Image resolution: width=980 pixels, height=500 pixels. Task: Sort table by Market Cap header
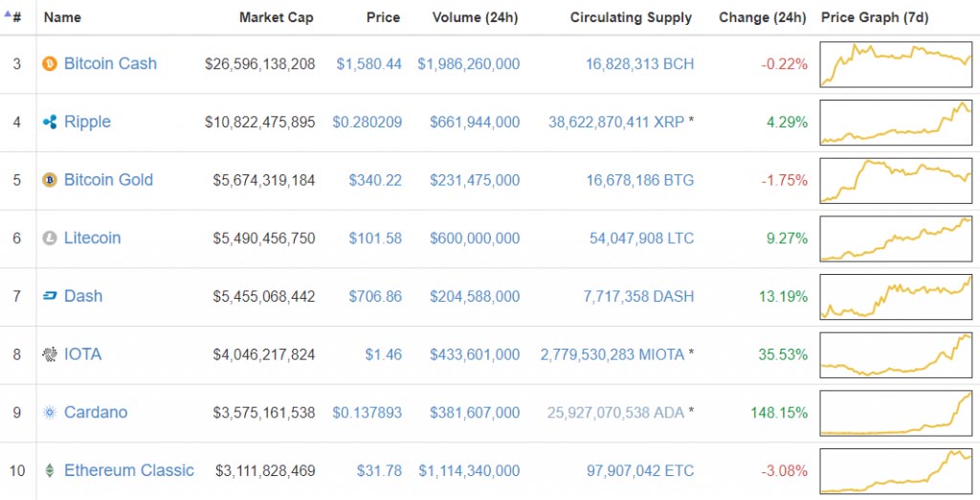click(276, 17)
